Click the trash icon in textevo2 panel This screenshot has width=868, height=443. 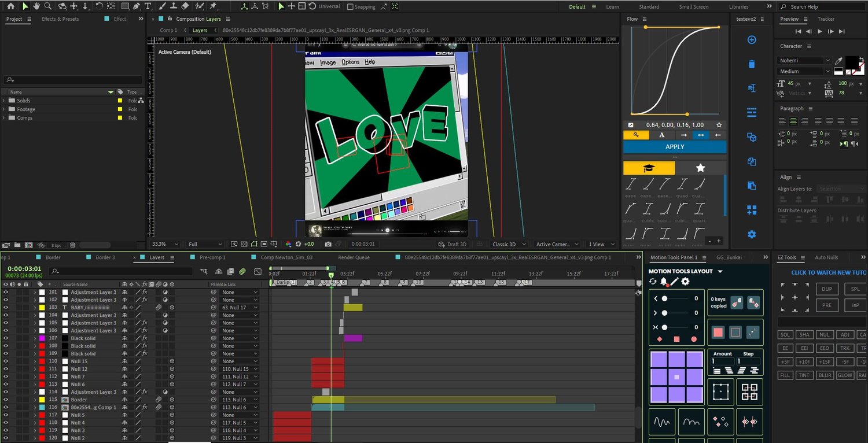[752, 64]
